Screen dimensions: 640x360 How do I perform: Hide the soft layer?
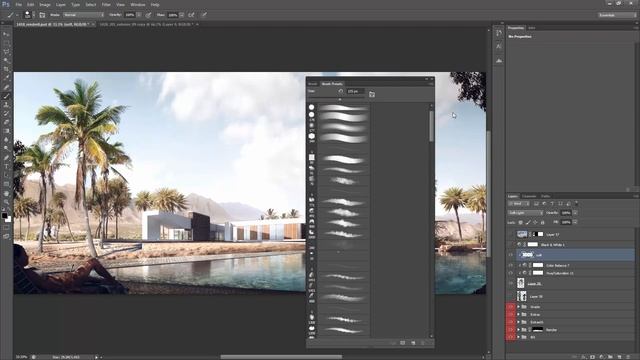coord(511,255)
